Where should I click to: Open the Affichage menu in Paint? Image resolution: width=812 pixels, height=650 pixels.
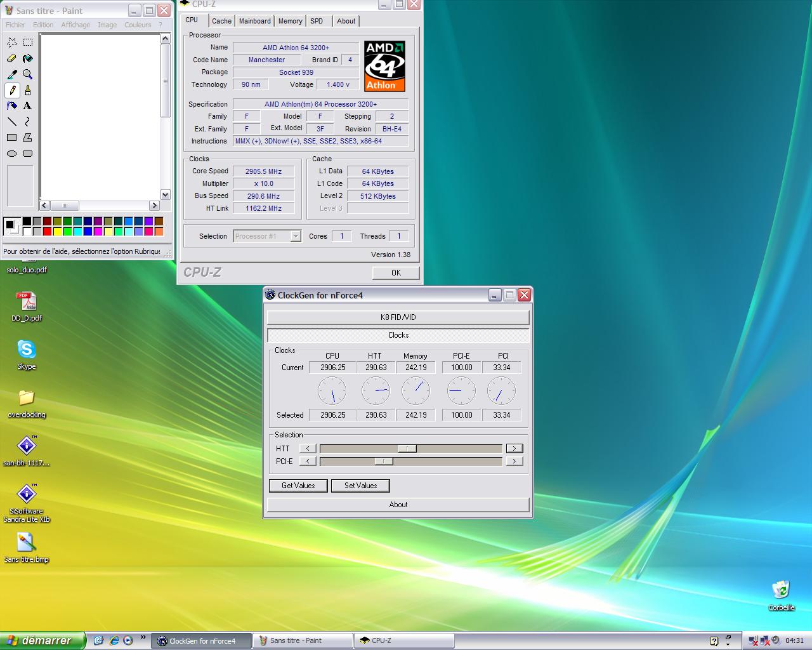click(x=75, y=25)
